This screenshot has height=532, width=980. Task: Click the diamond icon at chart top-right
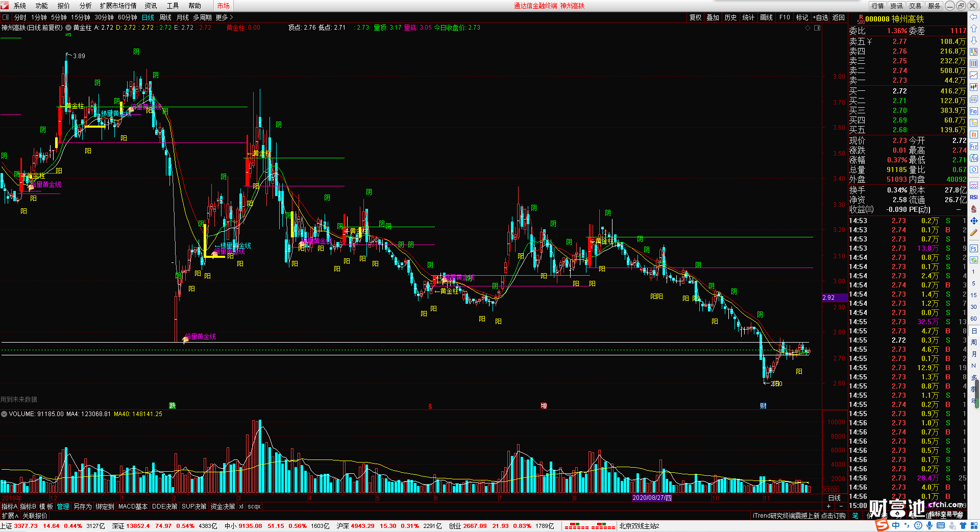(x=808, y=28)
